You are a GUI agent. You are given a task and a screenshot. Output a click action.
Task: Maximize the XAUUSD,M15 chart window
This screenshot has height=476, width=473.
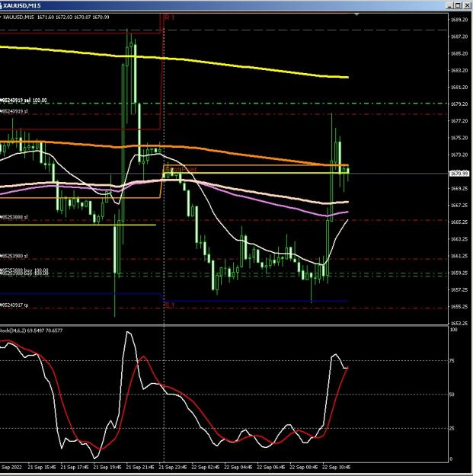[458, 5]
